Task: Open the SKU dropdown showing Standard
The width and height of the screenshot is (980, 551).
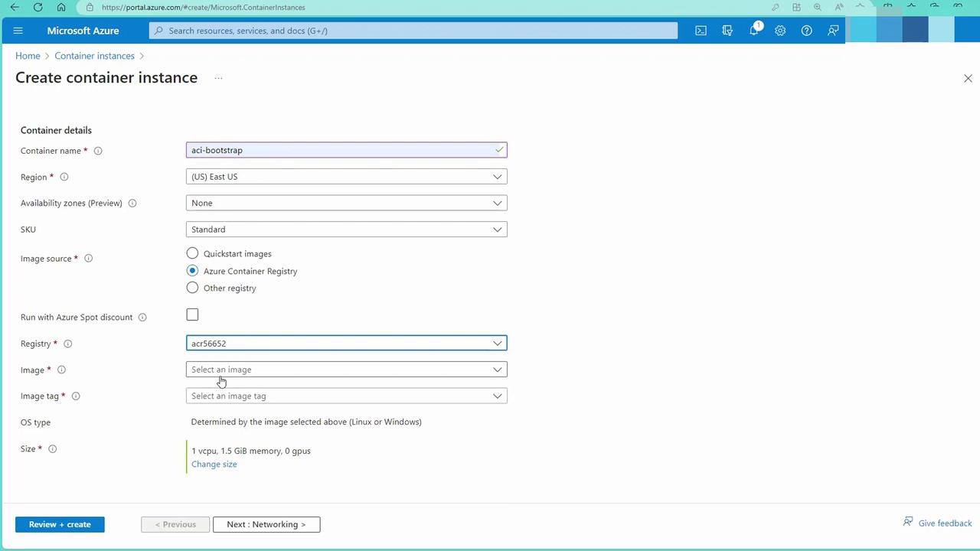Action: point(346,230)
